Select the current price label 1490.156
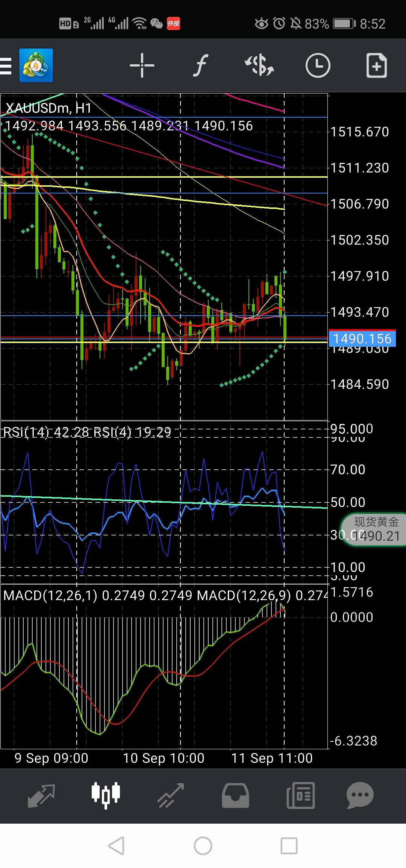The image size is (406, 868). [x=362, y=339]
